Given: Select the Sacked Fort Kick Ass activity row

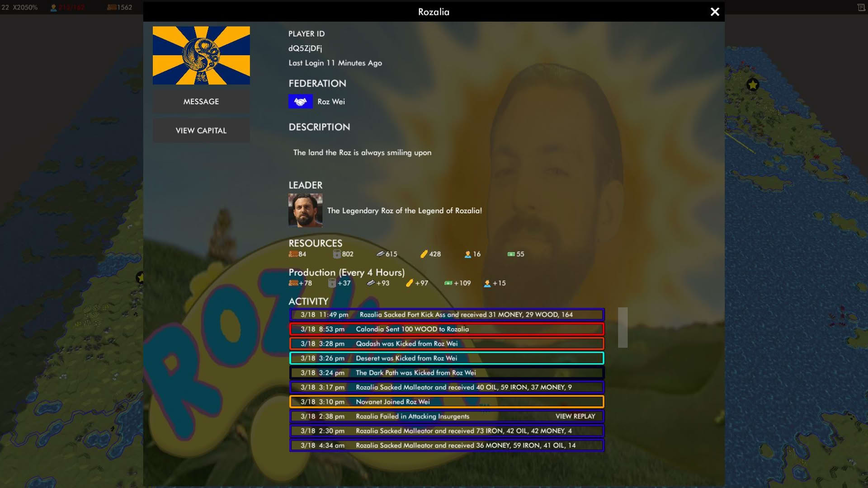Looking at the screenshot, I should pos(447,314).
